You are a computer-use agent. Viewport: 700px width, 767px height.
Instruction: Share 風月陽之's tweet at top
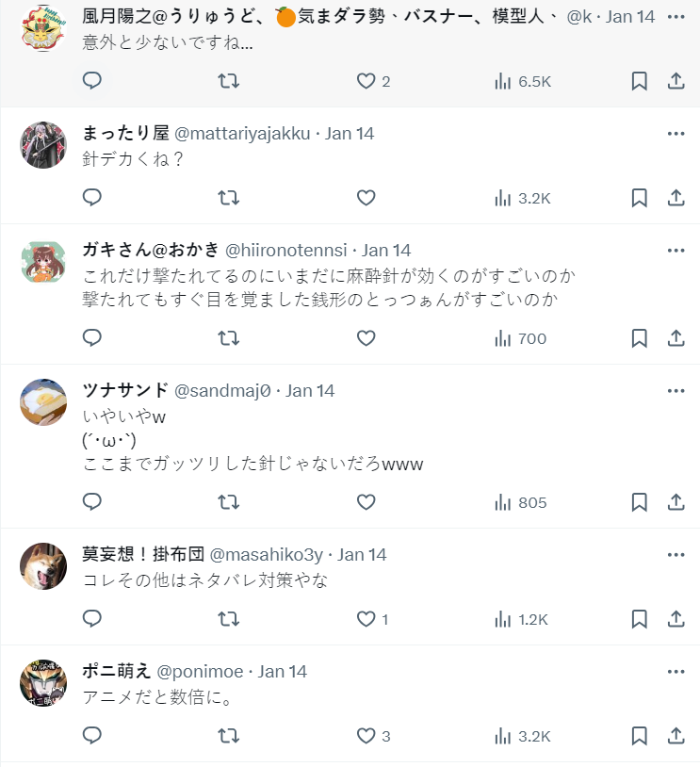676,81
